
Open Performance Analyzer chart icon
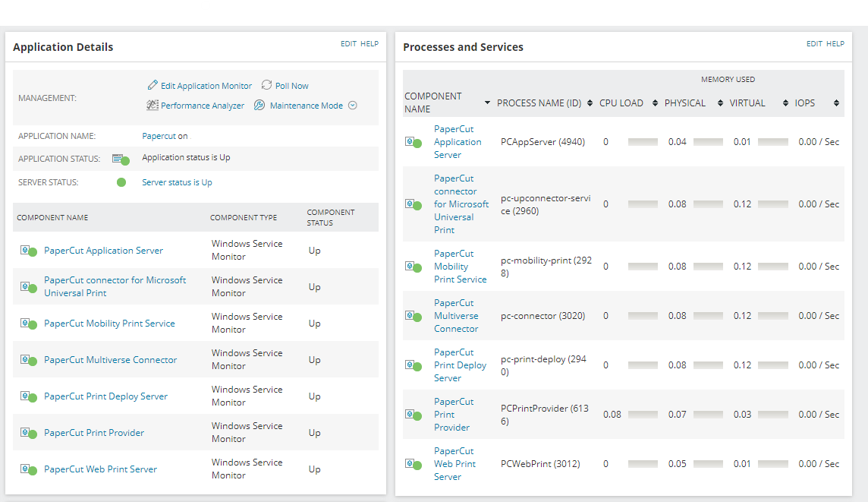[x=153, y=105]
